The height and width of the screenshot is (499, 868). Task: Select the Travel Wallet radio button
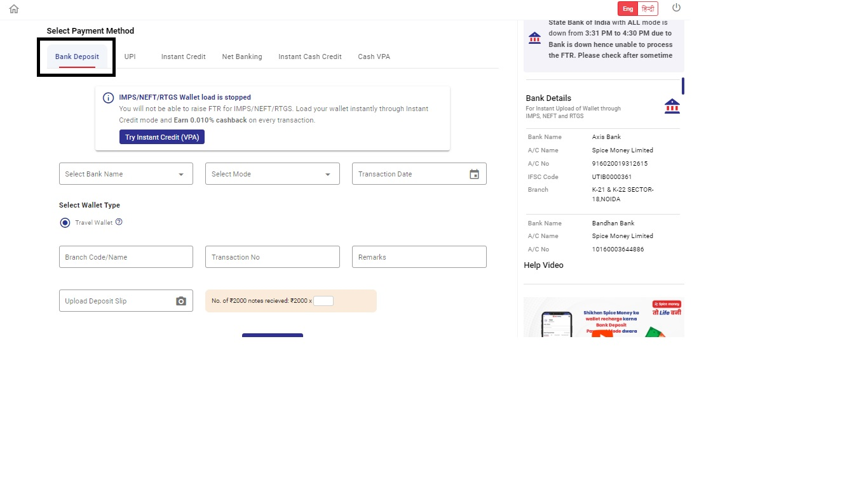(x=65, y=223)
